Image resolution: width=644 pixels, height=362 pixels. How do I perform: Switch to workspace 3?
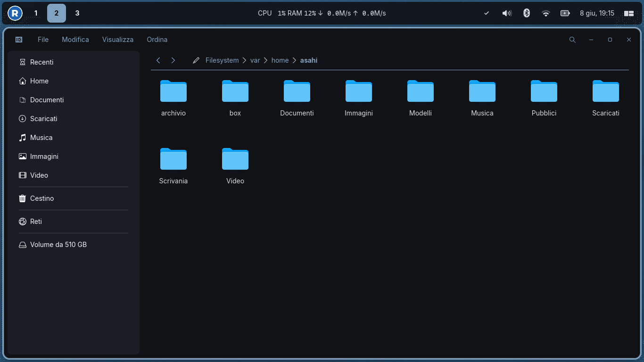tap(77, 13)
